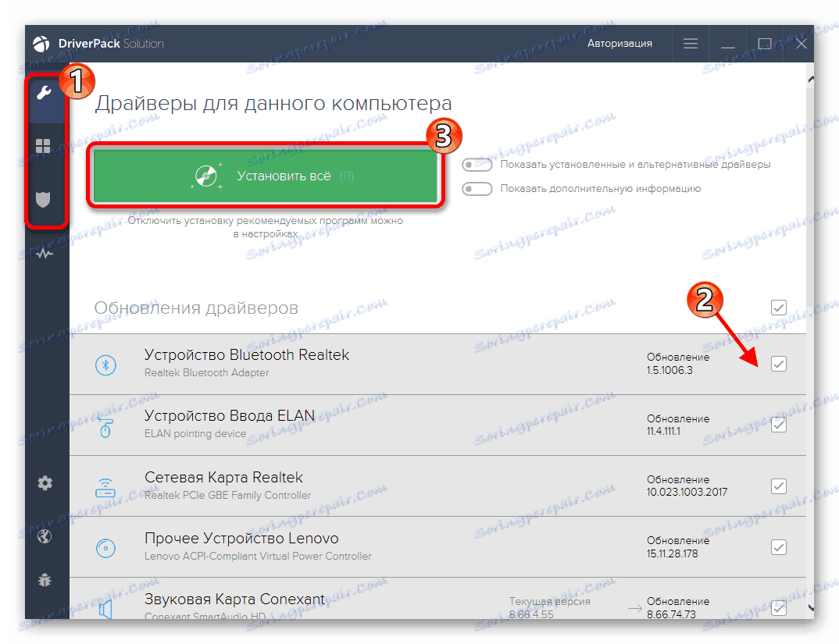
Task: Click Conexant update version 8.66.74.73
Action: (671, 614)
